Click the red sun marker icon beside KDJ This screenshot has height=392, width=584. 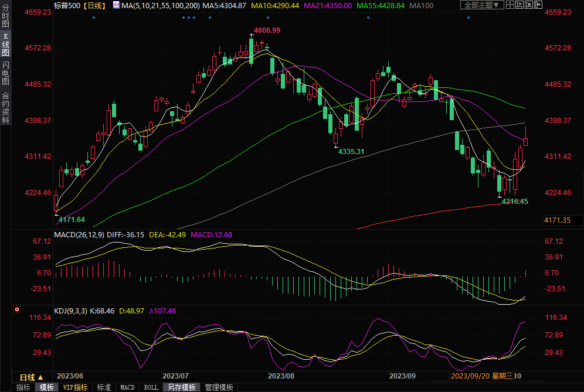pyautogui.click(x=17, y=309)
